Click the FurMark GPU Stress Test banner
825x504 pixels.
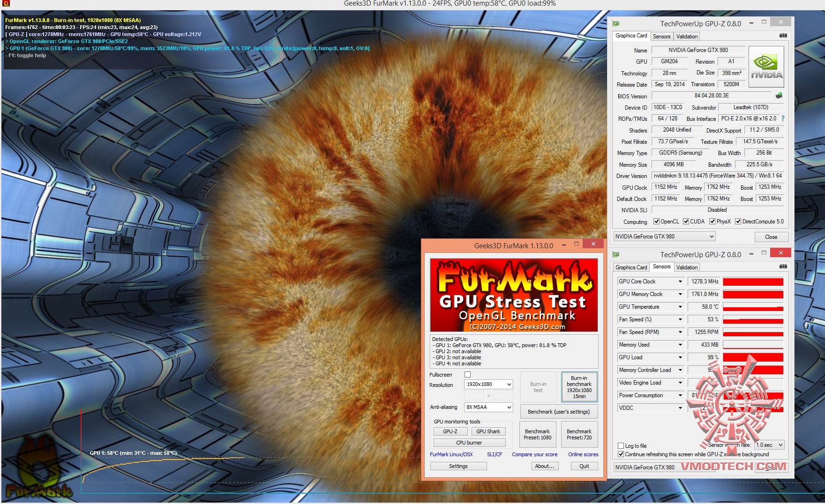pos(514,295)
